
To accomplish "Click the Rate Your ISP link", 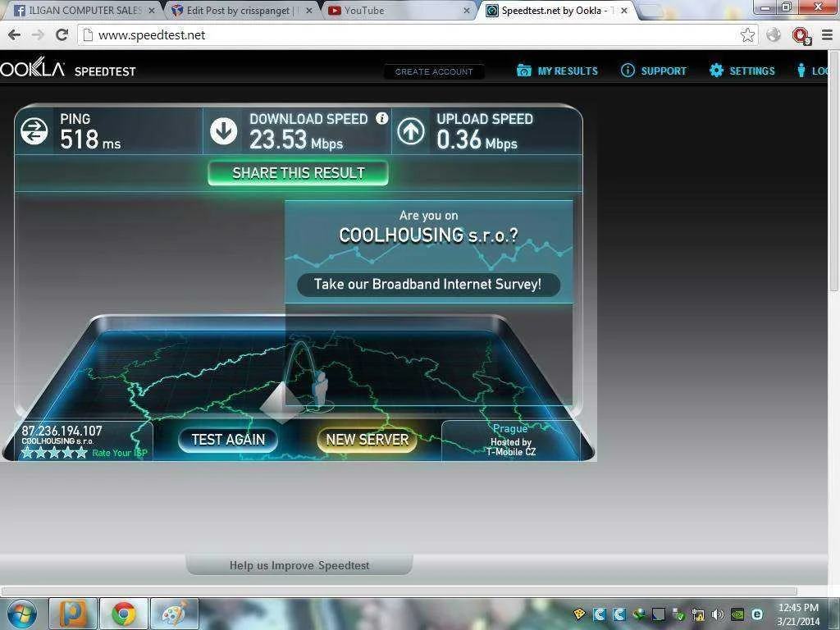I will click(120, 453).
